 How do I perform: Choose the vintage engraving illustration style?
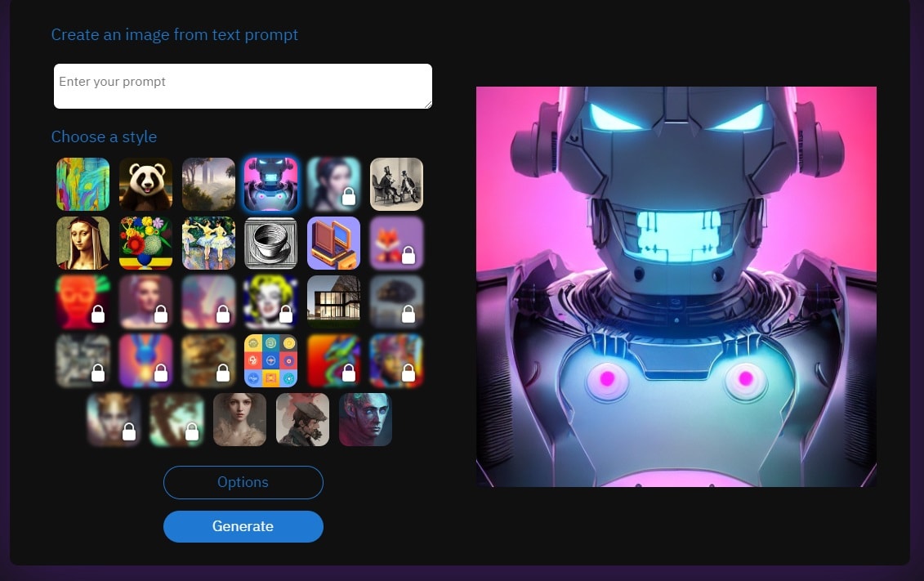click(x=396, y=184)
